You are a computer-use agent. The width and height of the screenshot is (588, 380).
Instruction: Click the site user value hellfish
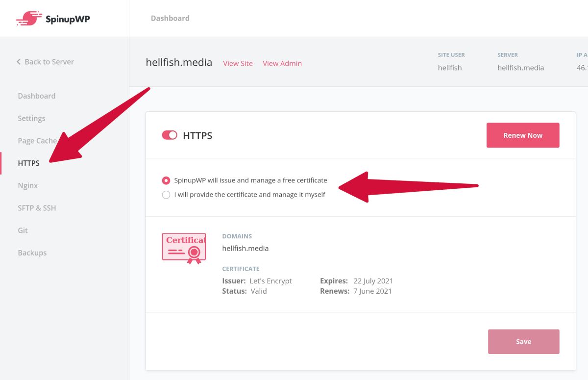coord(450,68)
